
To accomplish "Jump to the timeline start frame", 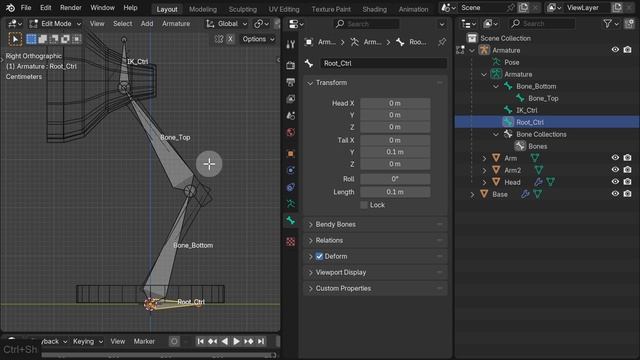I will point(200,341).
